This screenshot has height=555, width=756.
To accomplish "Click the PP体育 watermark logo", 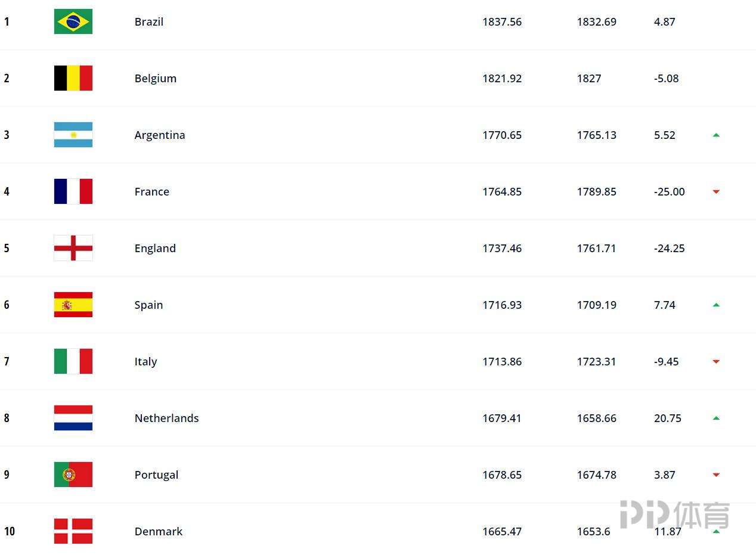I will [x=675, y=514].
